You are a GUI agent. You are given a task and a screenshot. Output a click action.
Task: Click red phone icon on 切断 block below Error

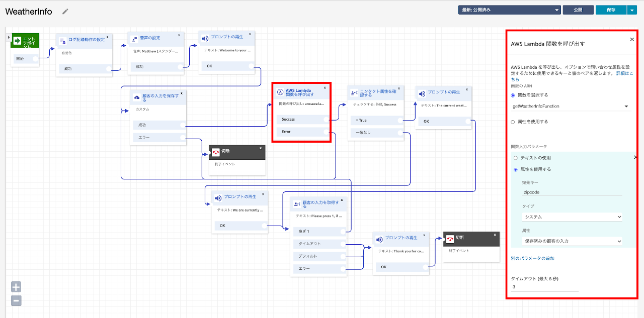tap(216, 152)
